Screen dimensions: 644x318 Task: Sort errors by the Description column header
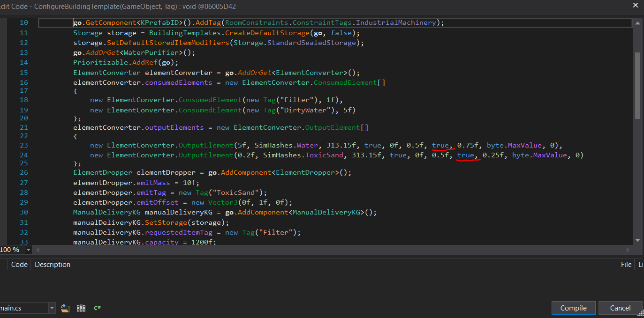(53, 265)
